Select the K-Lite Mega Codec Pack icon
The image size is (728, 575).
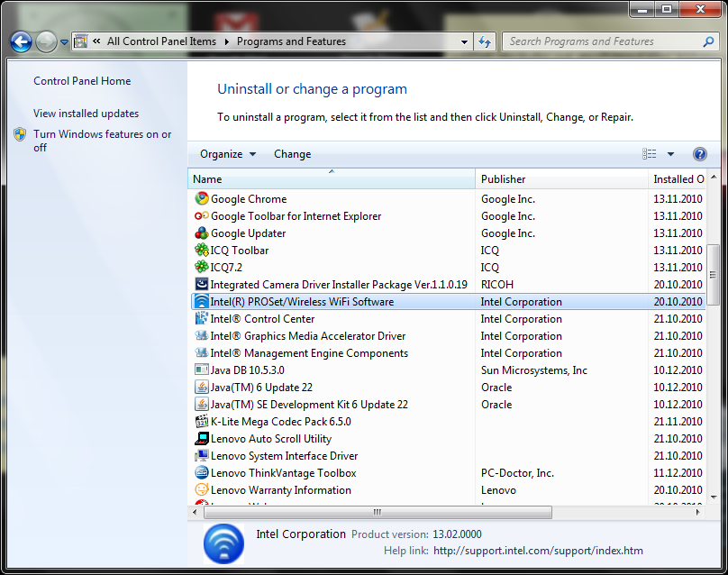202,421
